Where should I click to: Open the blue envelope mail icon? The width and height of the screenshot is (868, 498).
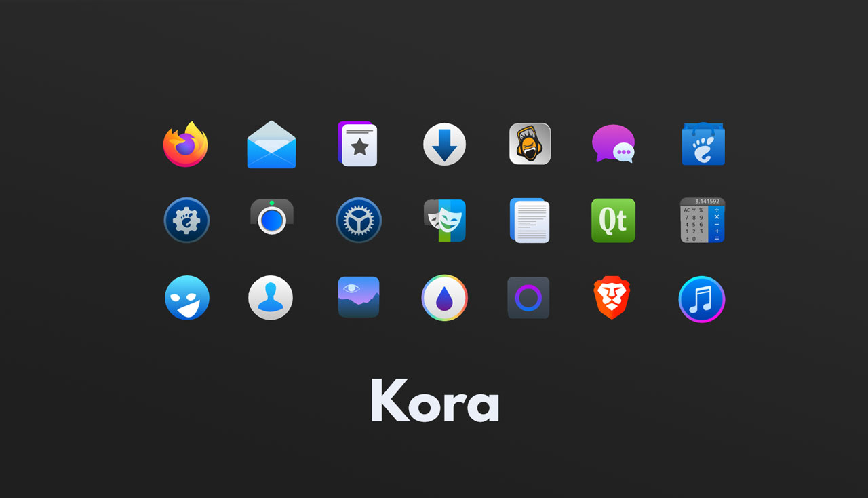(271, 144)
